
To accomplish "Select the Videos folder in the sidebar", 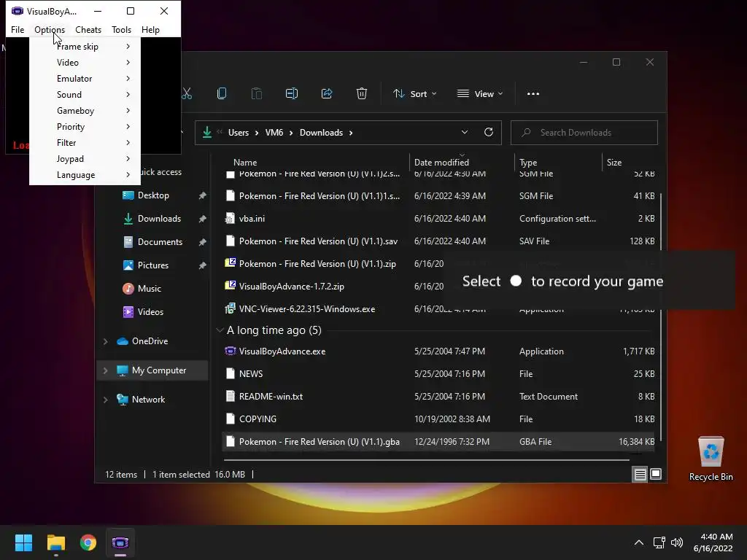I will click(x=150, y=312).
